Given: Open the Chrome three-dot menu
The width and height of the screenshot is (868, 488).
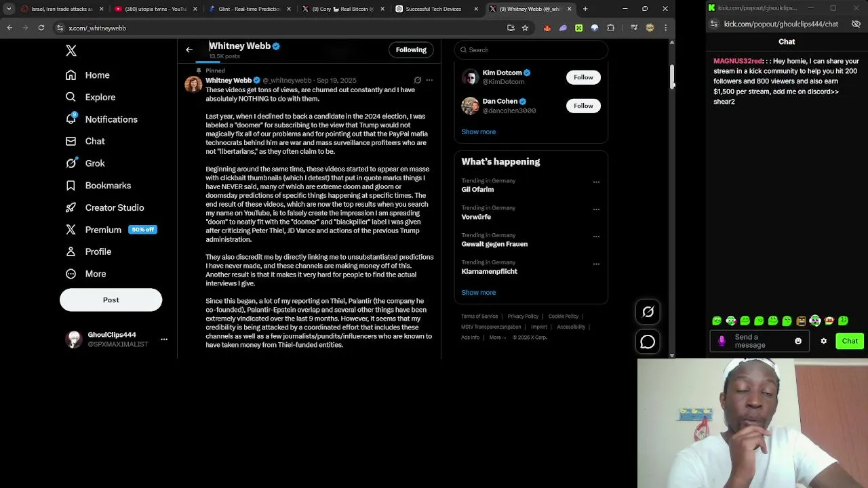Looking at the screenshot, I should coord(665,28).
